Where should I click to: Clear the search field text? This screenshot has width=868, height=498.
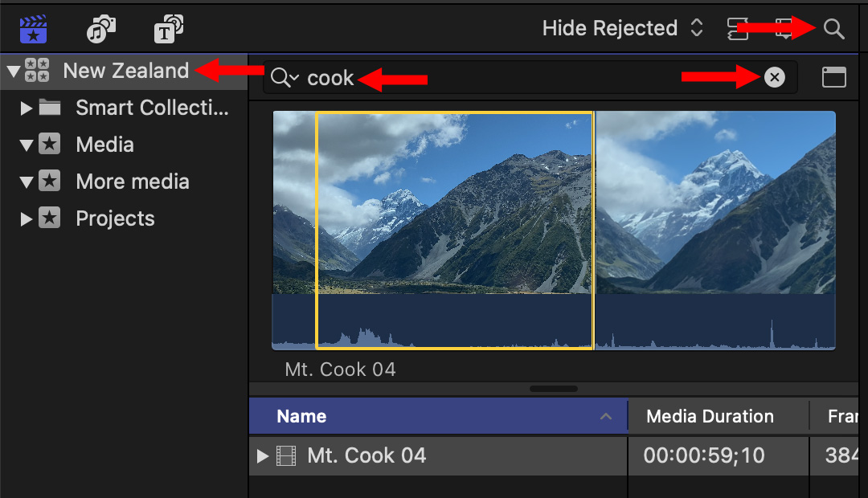pyautogui.click(x=774, y=77)
